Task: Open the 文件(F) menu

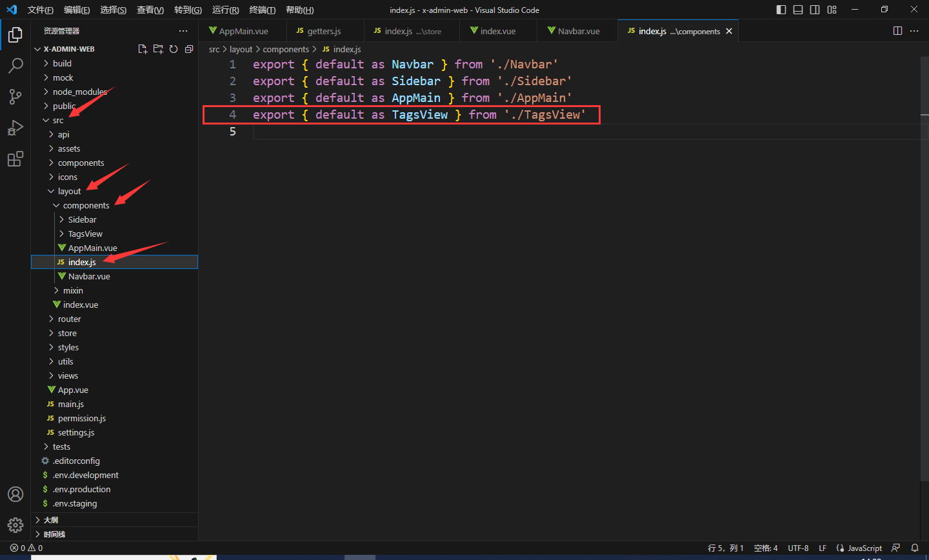Action: [40, 10]
